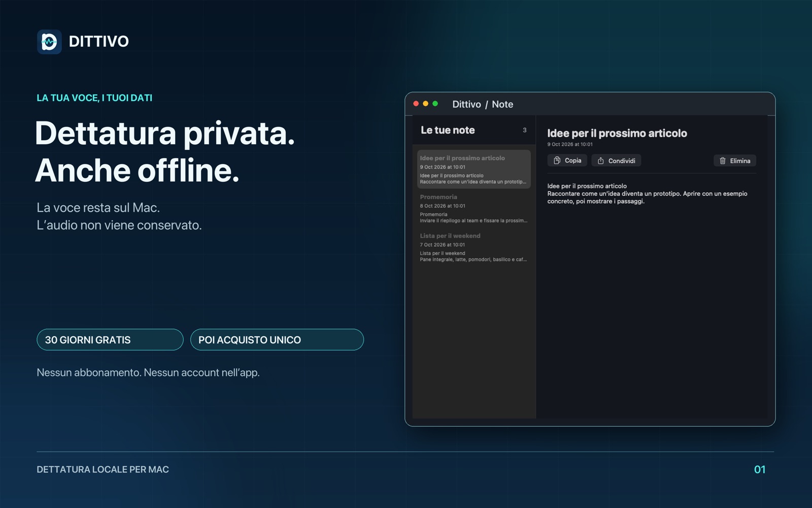Click the "8 Oct 2026 at 10:01" date
The width and height of the screenshot is (812, 508).
(x=443, y=206)
